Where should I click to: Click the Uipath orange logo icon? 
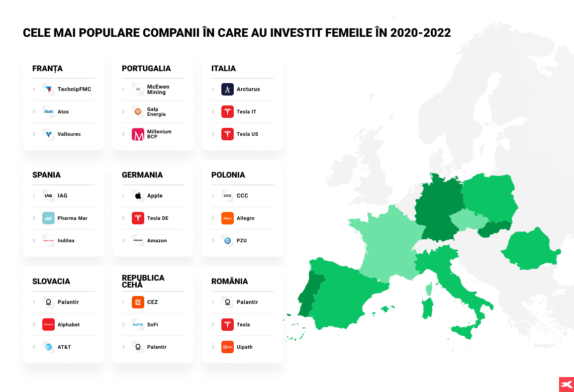(227, 347)
